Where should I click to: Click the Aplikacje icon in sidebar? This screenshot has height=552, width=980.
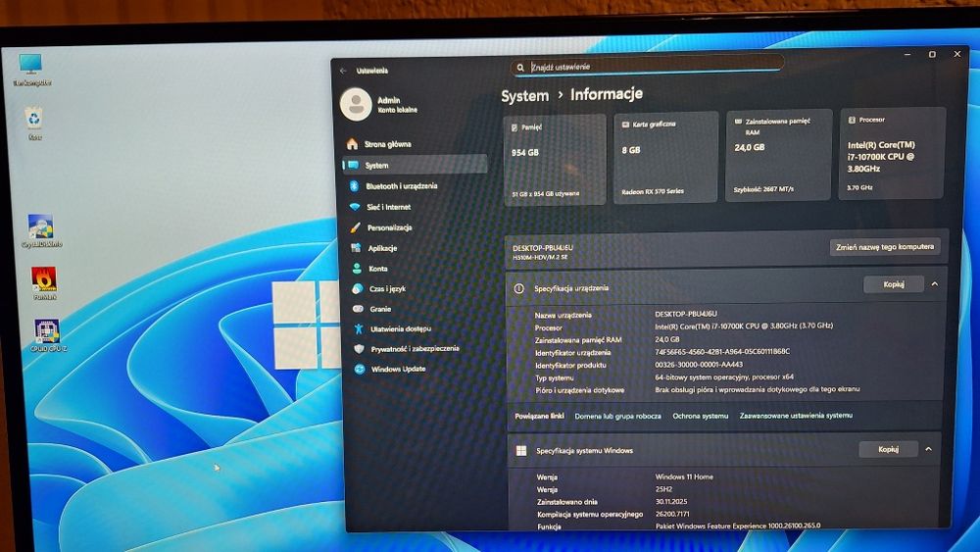[356, 248]
